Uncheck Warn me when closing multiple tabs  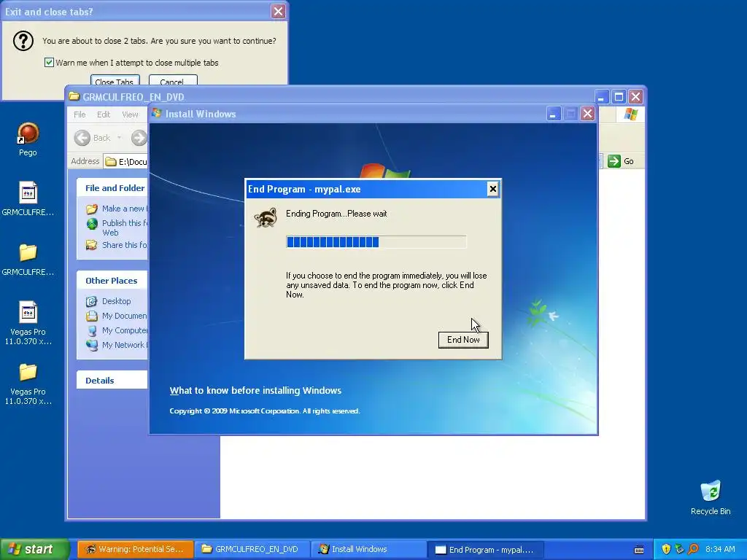coord(49,63)
